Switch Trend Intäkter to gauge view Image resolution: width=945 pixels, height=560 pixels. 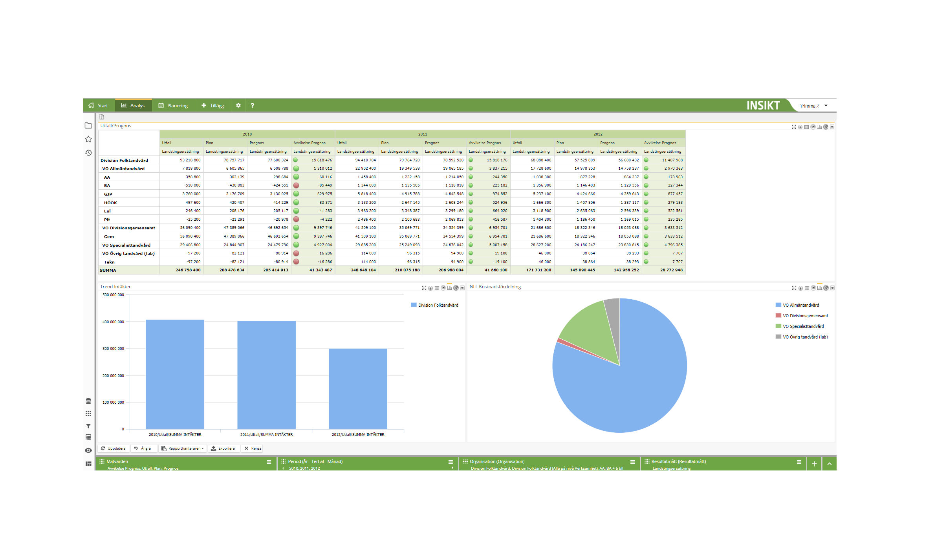443,288
